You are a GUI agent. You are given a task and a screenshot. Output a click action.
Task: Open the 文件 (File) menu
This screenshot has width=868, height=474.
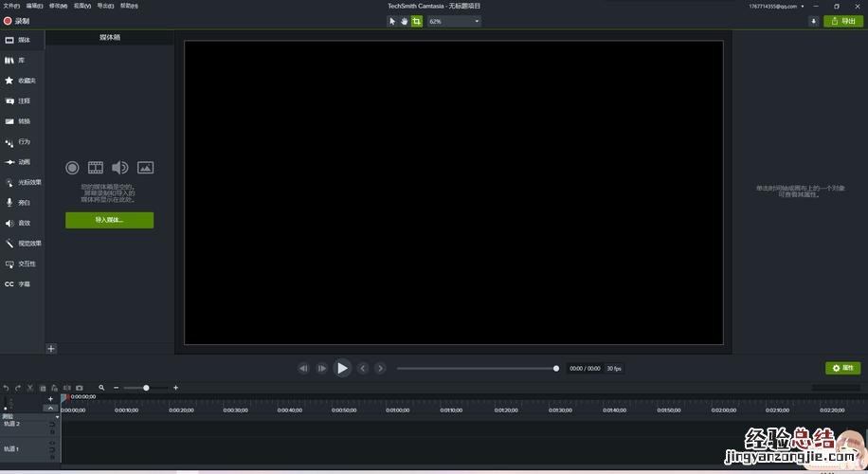coord(11,6)
